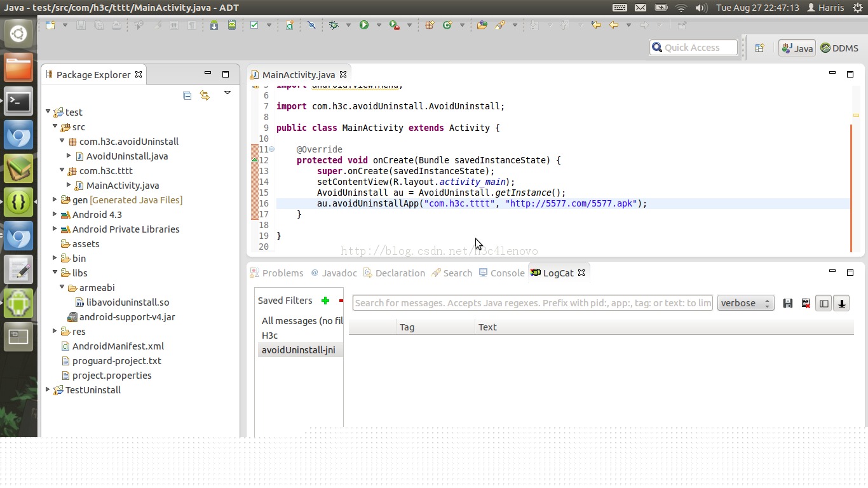Click the Open Type folder icon
868x488 pixels.
tap(482, 25)
